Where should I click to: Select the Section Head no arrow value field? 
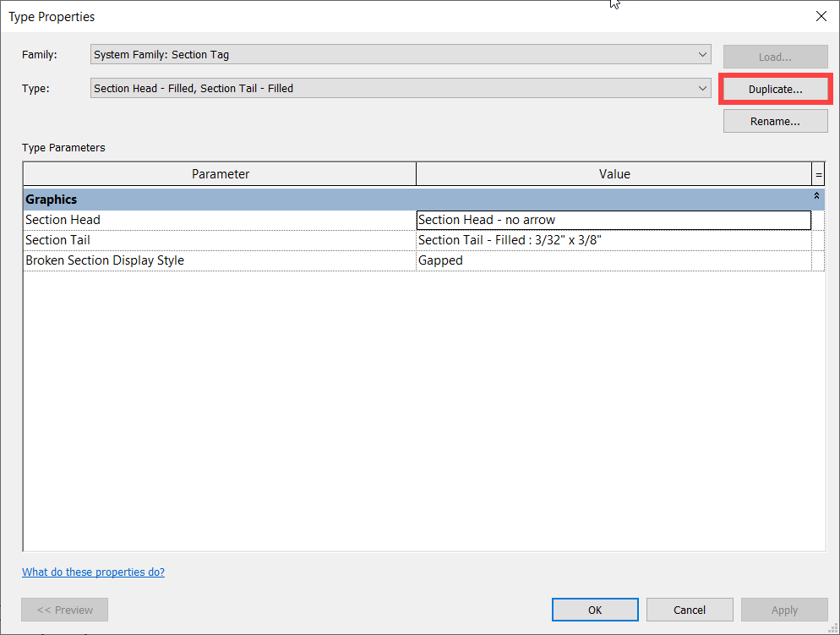click(614, 219)
